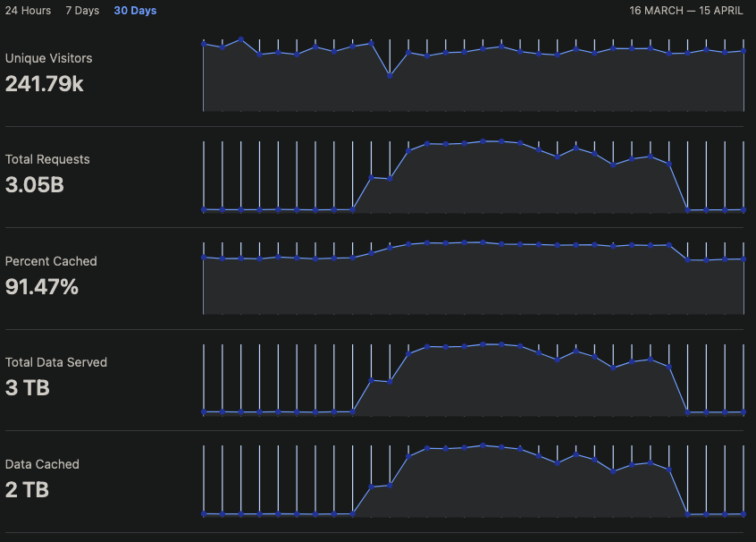Select the last data point on Data Cached chart
The height and width of the screenshot is (542, 756).
(x=744, y=515)
